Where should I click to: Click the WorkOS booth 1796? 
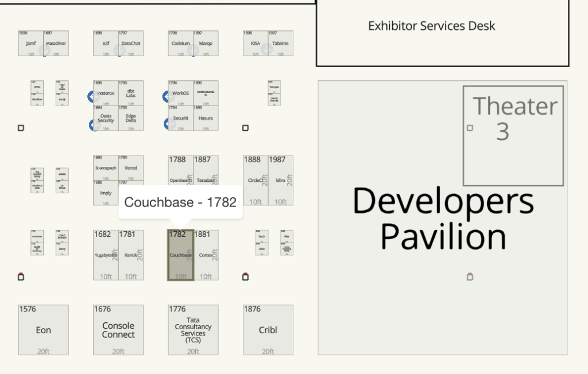point(181,93)
